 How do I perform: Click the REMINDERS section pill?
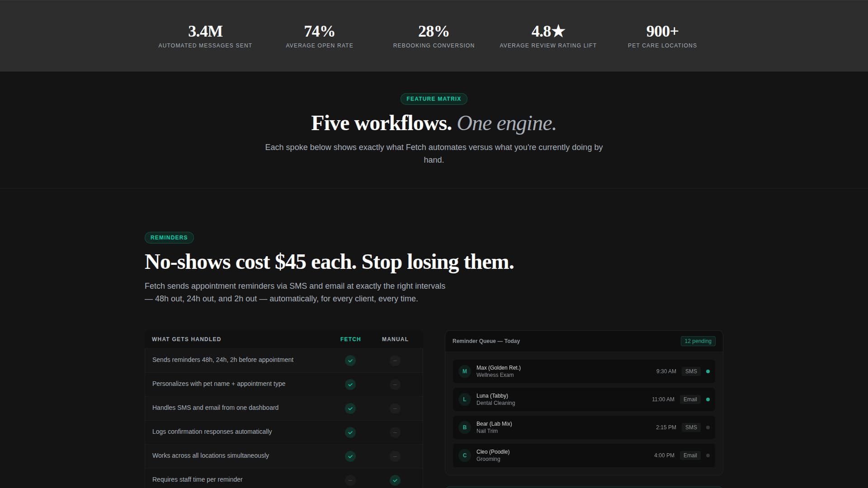[x=169, y=238]
